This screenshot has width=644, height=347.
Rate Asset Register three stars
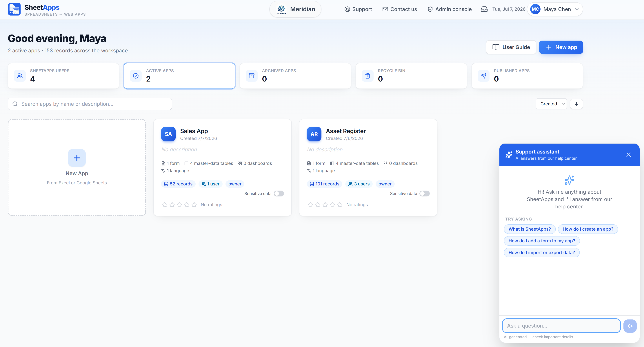(325, 205)
